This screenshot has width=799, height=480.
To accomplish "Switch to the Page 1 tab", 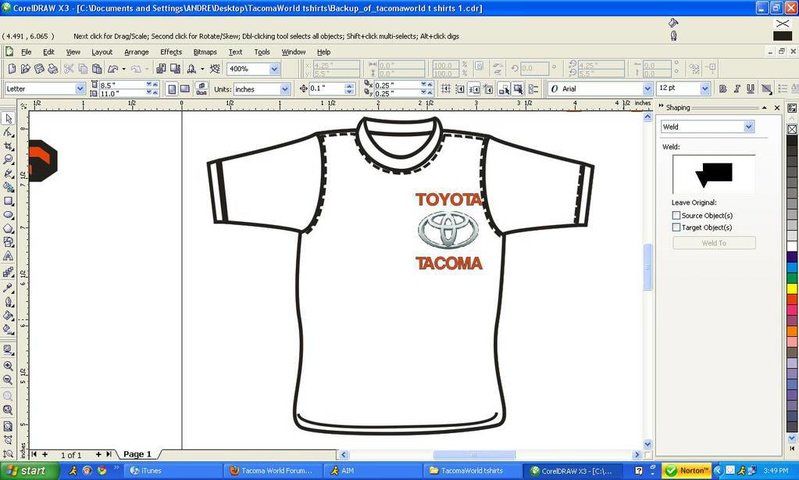I will click(137, 454).
